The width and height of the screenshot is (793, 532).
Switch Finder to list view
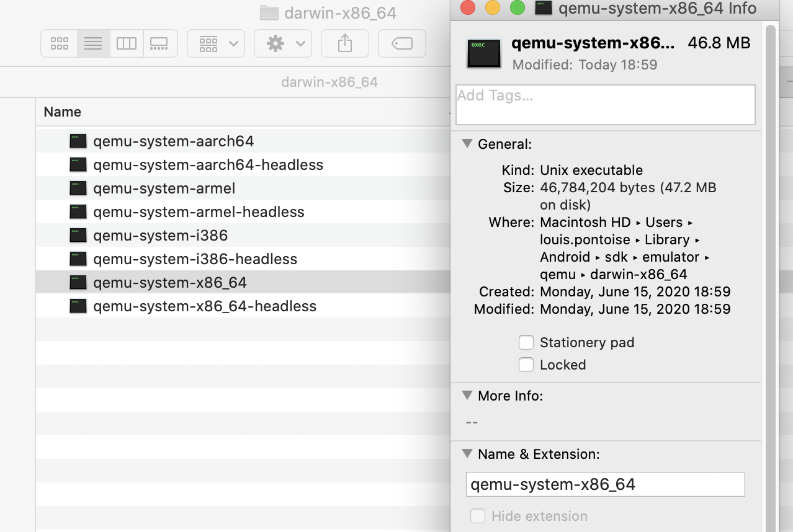click(93, 43)
